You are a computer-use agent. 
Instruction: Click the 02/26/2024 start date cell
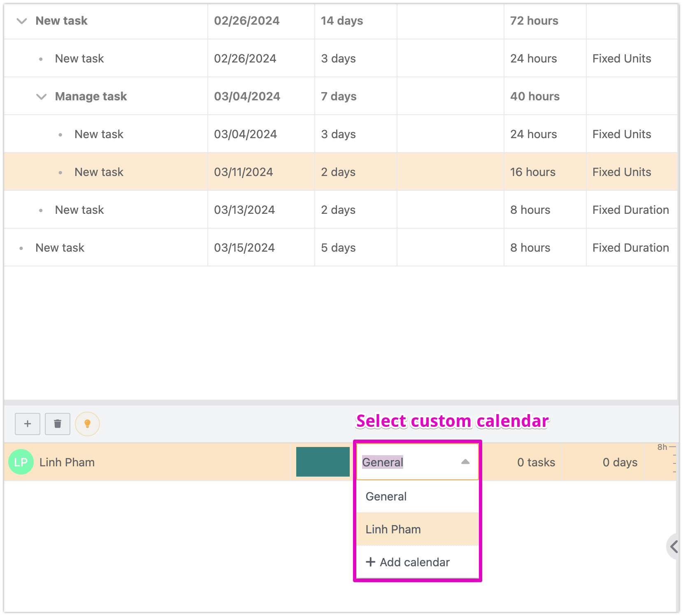click(246, 21)
